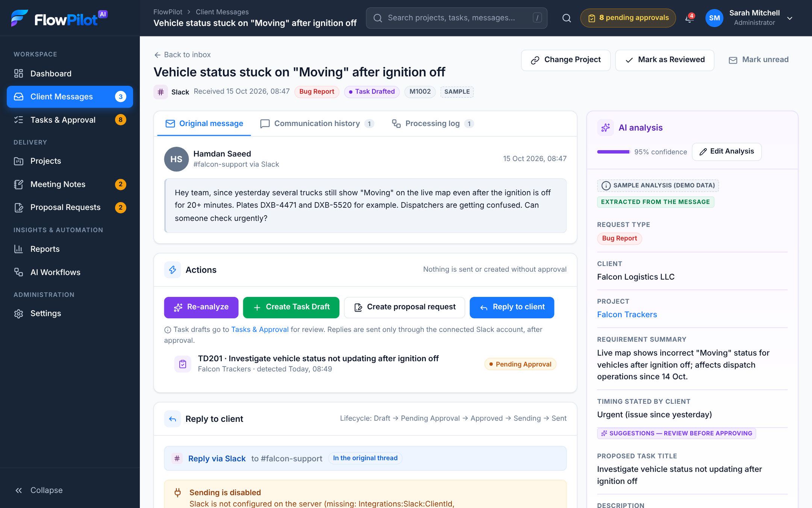
Task: Open the notifications bell
Action: tap(689, 18)
